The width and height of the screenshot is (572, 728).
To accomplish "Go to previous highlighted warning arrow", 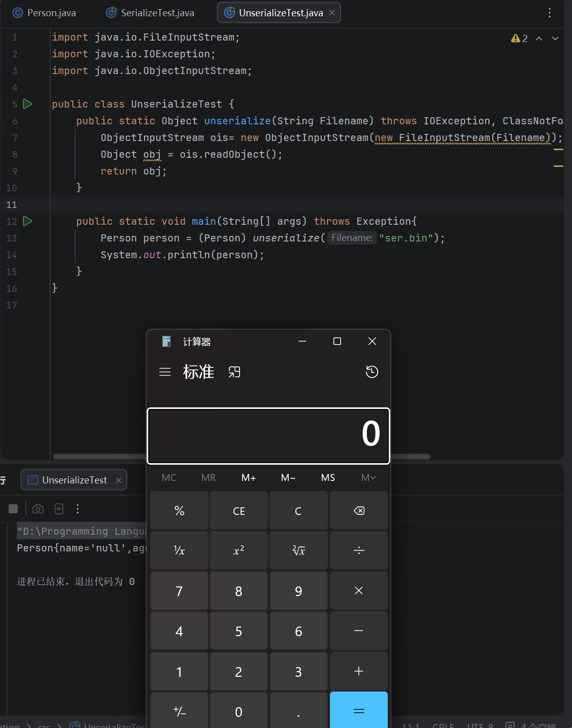I will pyautogui.click(x=539, y=39).
